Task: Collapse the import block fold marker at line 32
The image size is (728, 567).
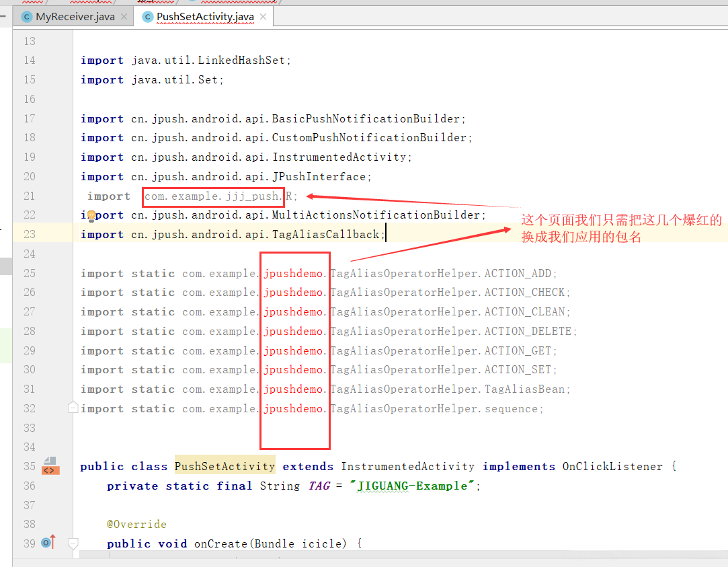Action: 73,408
